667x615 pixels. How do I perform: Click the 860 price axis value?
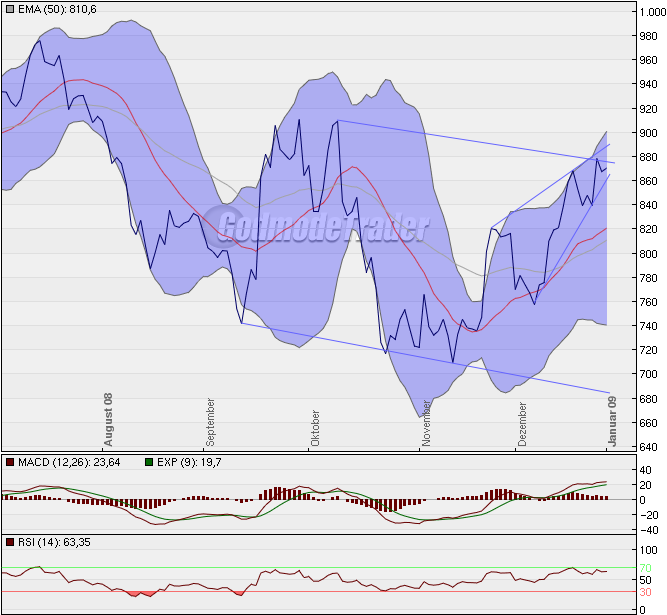tap(649, 181)
